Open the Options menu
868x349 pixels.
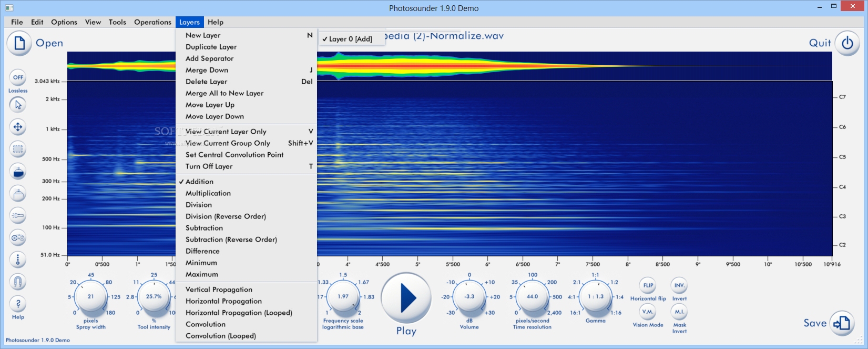pyautogui.click(x=64, y=22)
